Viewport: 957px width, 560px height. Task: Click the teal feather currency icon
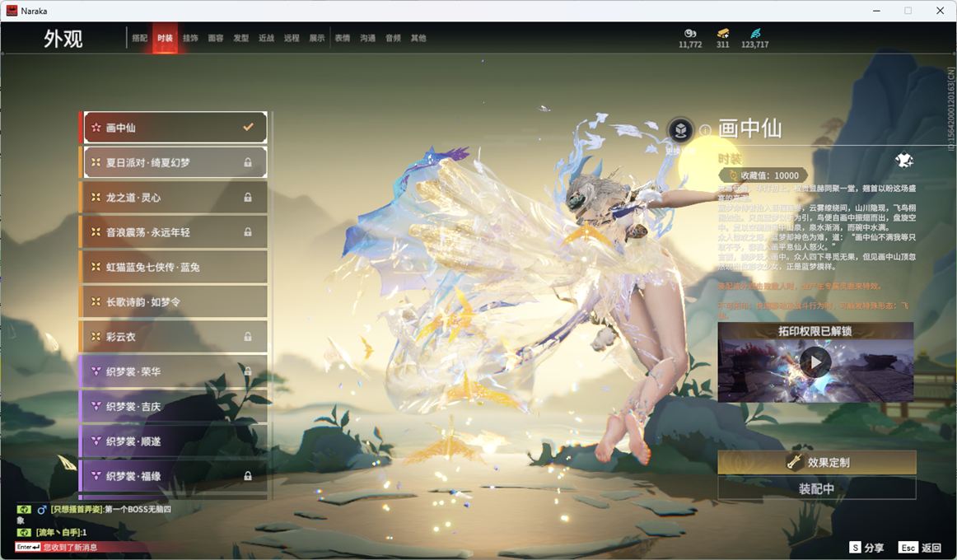[x=754, y=33]
